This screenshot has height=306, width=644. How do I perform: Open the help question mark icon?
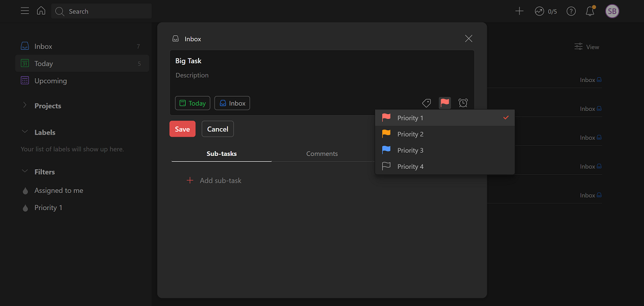click(571, 11)
